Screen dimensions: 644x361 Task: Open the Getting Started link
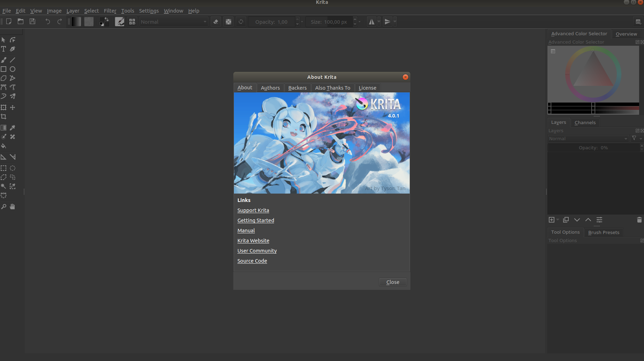click(256, 220)
